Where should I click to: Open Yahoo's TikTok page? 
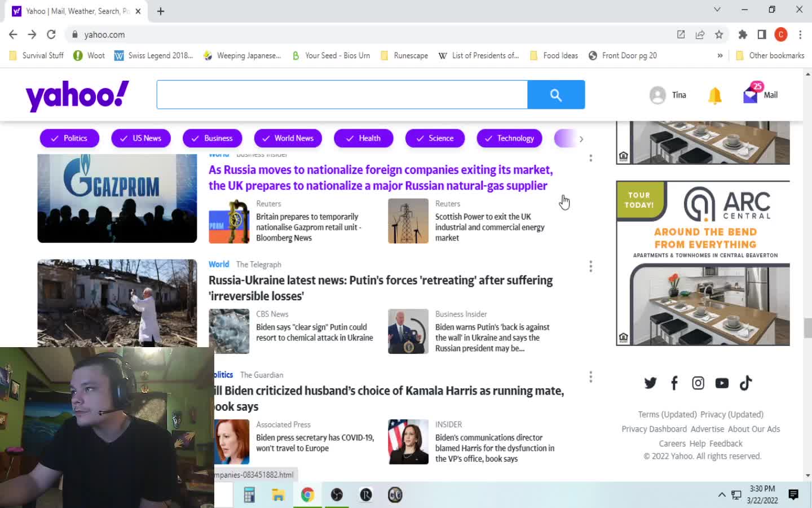[x=745, y=383]
